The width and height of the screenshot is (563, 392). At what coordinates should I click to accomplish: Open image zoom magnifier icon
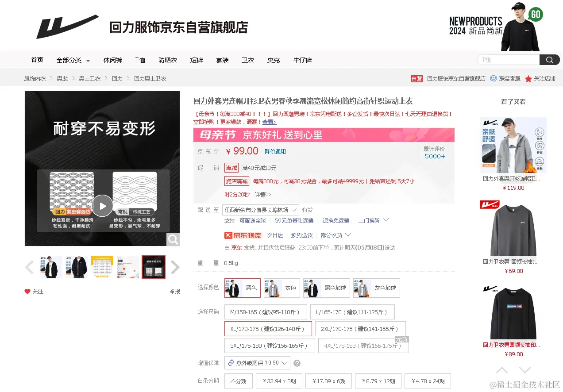173,239
